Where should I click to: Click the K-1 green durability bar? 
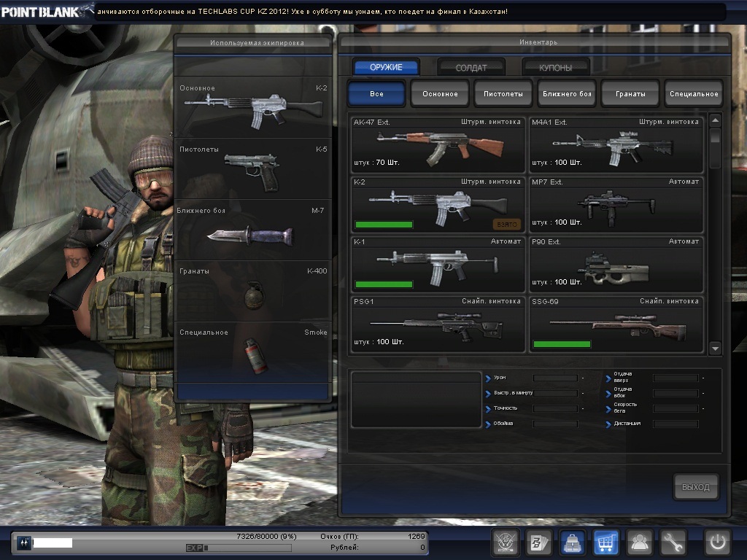pyautogui.click(x=384, y=284)
